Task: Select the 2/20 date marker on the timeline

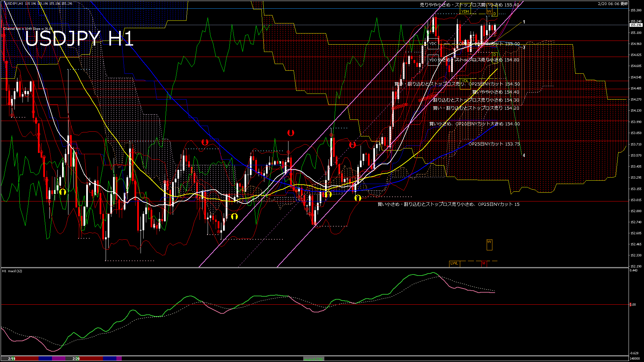Action: coord(76,358)
